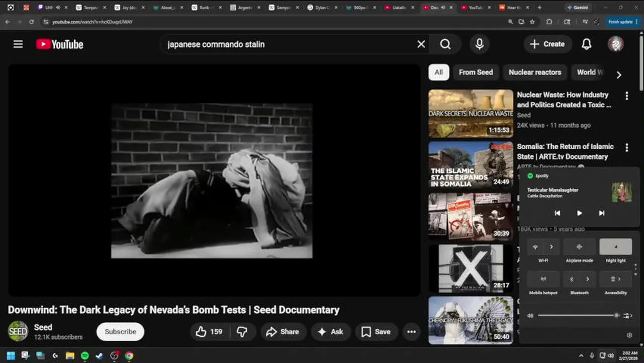The height and width of the screenshot is (363, 644).
Task: Open File Explorer from the taskbar
Action: point(70,356)
